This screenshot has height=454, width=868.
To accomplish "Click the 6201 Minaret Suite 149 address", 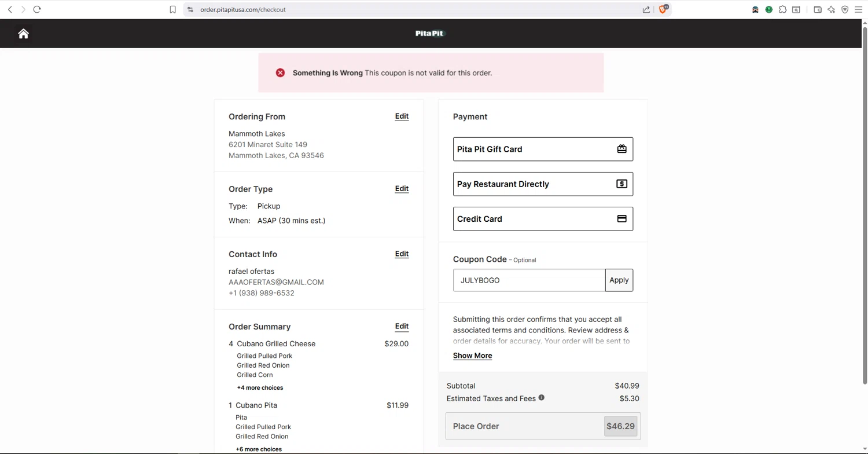I will click(x=268, y=144).
